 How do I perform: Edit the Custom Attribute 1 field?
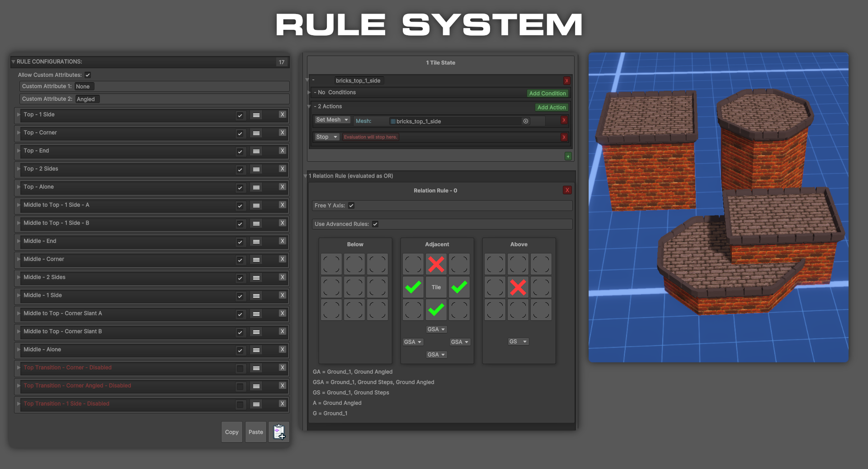(x=85, y=87)
